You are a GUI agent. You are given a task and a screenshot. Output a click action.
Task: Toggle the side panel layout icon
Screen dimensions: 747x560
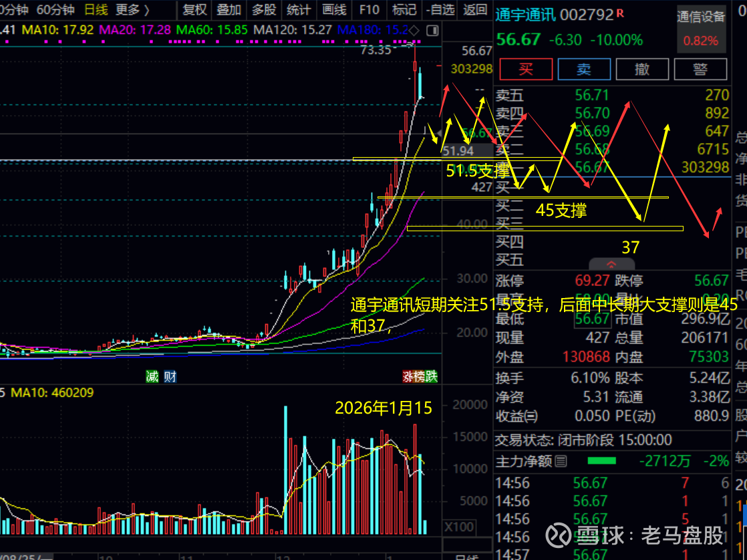pyautogui.click(x=432, y=31)
